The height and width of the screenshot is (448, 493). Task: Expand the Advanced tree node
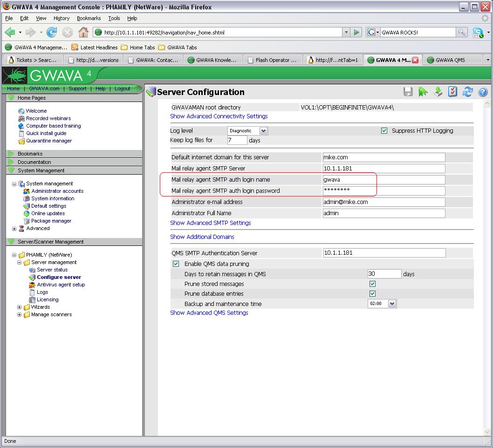14,229
